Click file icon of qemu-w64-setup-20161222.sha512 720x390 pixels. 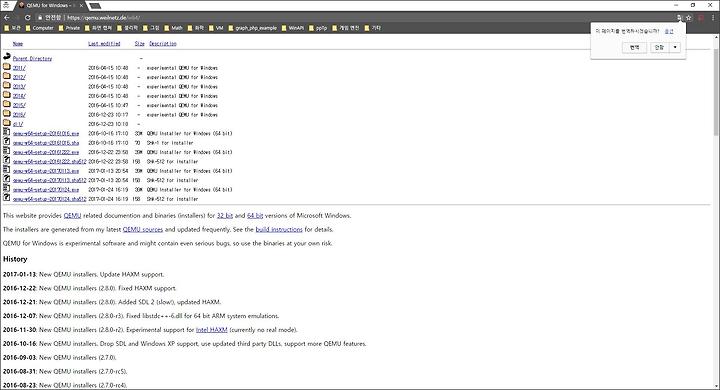point(7,160)
